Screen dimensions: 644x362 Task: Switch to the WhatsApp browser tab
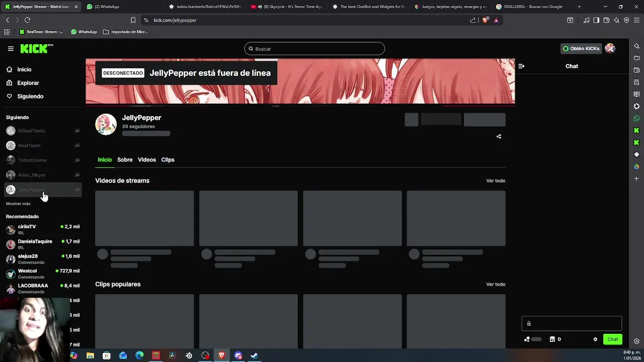[x=123, y=7]
